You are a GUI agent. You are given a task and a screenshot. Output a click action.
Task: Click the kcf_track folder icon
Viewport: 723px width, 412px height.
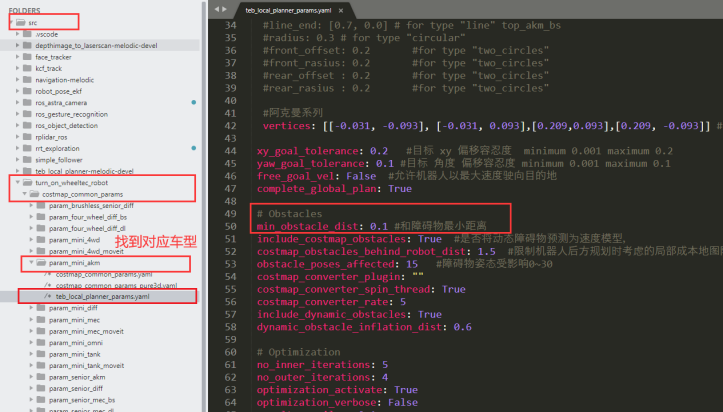(x=27, y=68)
